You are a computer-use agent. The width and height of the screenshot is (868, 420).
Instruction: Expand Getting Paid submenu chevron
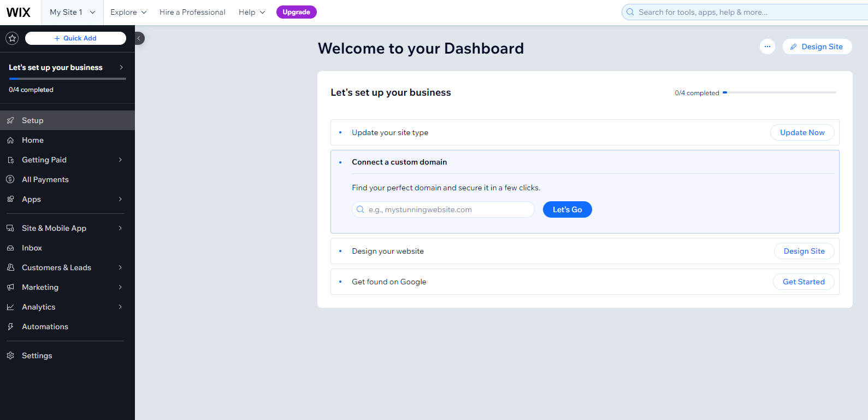tap(120, 160)
